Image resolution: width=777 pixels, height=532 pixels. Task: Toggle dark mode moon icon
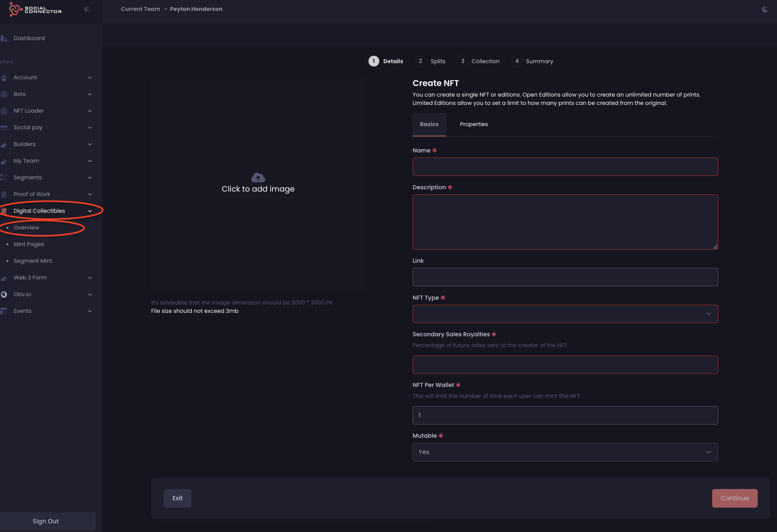pyautogui.click(x=765, y=9)
